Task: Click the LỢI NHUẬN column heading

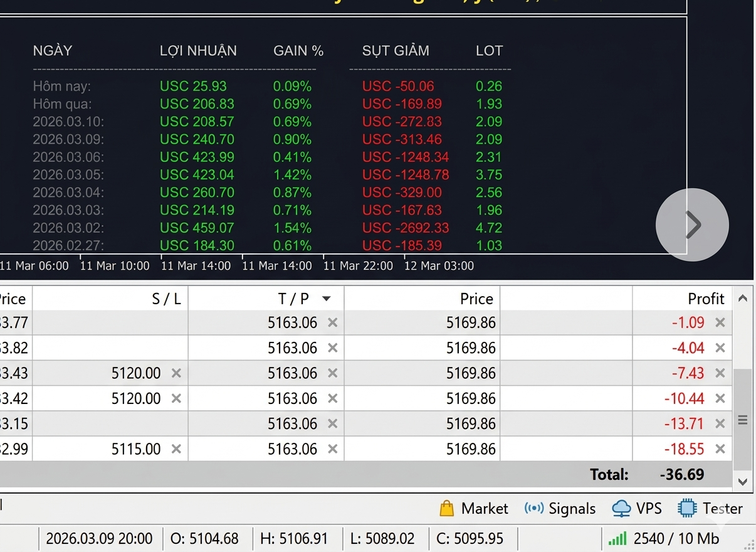Action: [198, 51]
